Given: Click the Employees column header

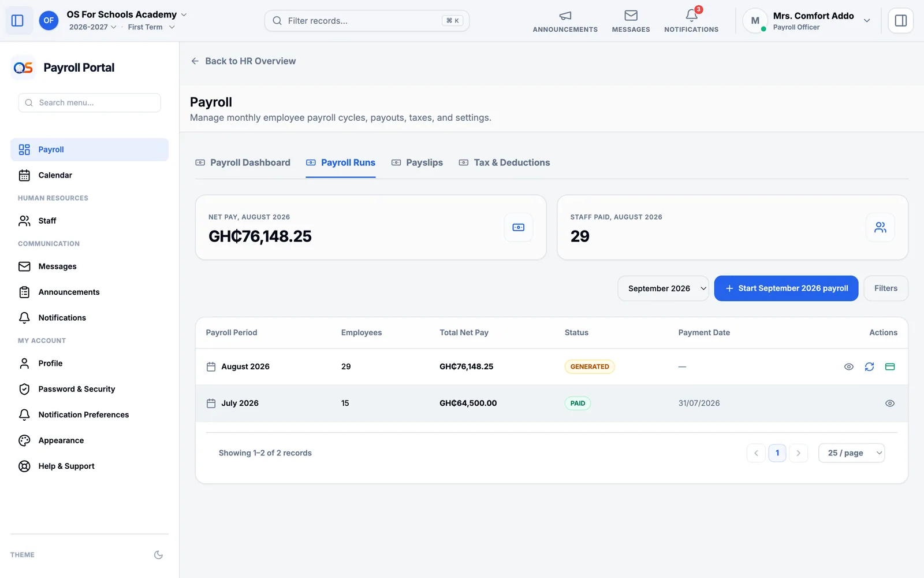Looking at the screenshot, I should 362,333.
